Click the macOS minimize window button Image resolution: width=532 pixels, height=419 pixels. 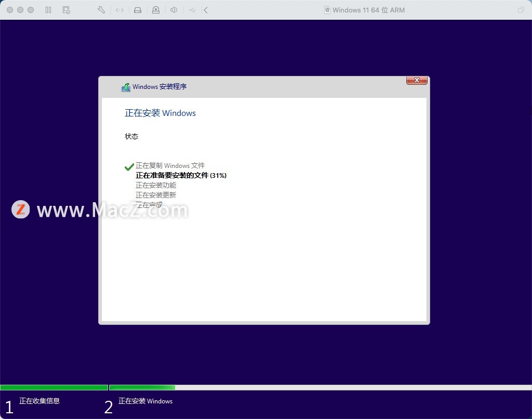tap(20, 10)
